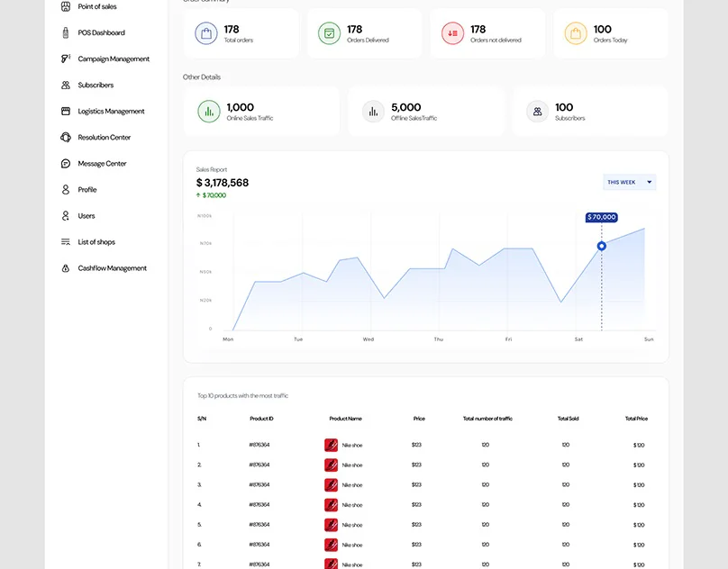Click the Online Sales Traffic green chart icon
This screenshot has height=569, width=728.
tap(209, 112)
